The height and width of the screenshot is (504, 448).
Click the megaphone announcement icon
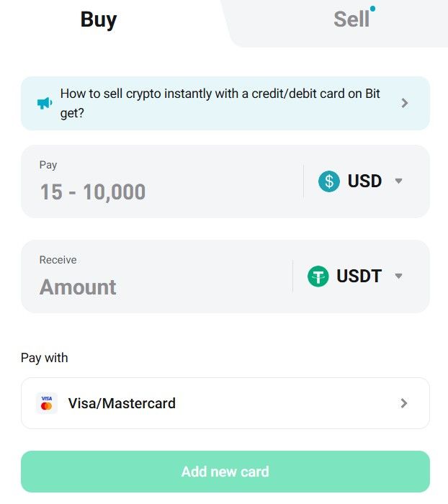coord(45,104)
